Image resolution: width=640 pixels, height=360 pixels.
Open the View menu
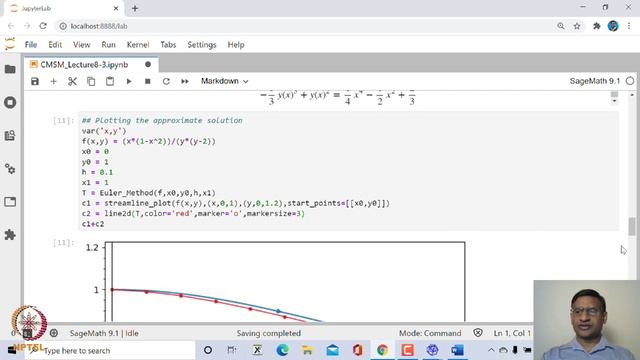click(82, 45)
